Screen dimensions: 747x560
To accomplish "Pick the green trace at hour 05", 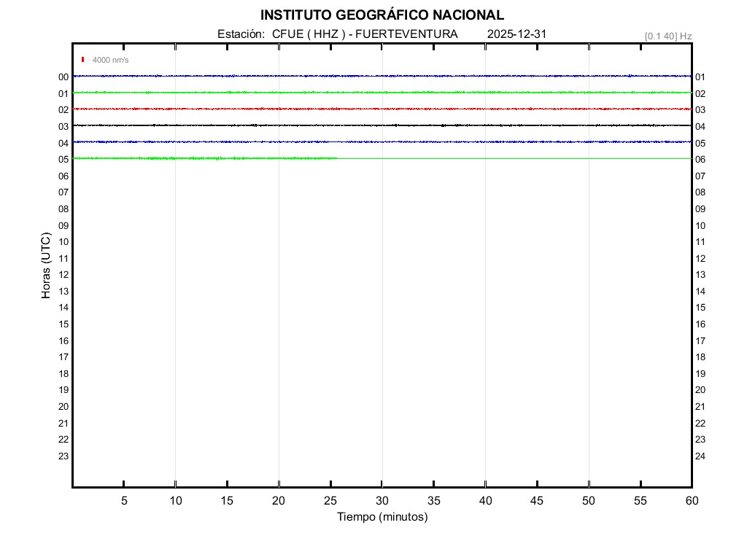I will point(204,158).
